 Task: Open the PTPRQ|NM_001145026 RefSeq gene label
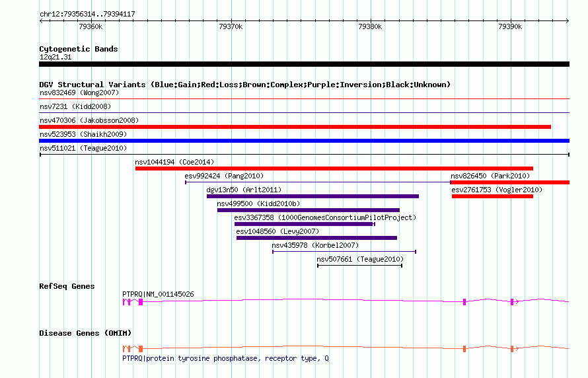[158, 294]
